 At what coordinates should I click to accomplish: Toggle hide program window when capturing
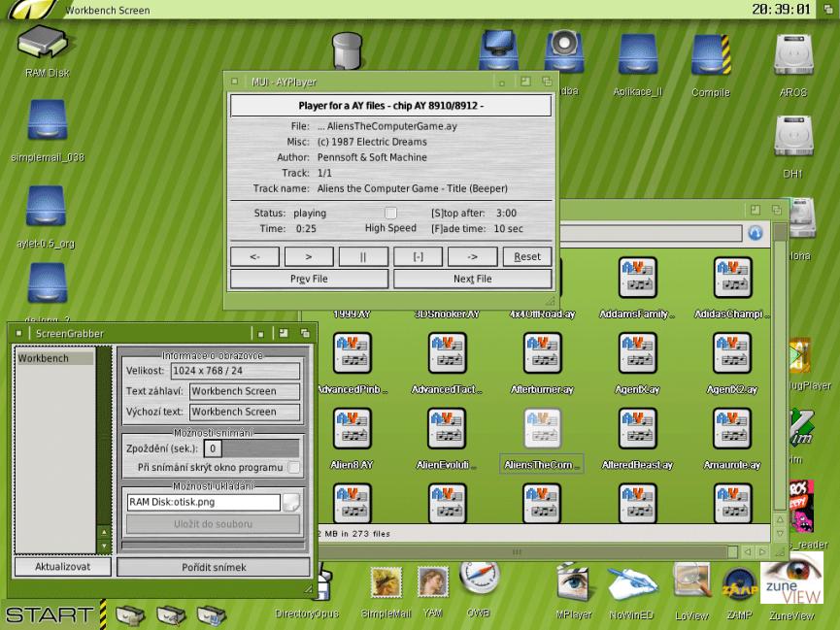(294, 468)
